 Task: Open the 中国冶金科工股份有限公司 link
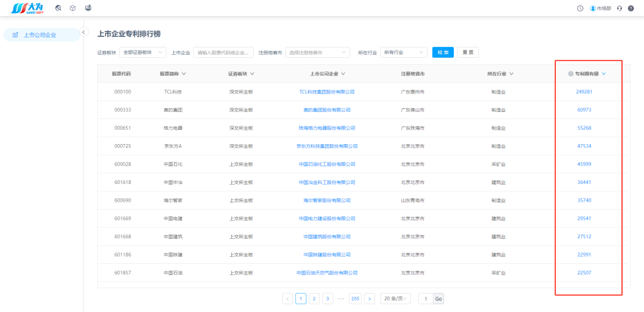coord(327,182)
